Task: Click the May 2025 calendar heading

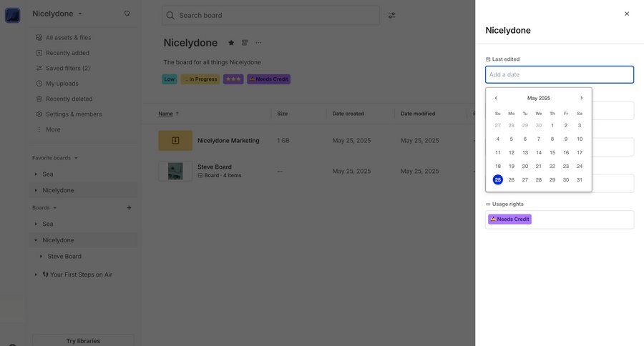Action: click(538, 98)
